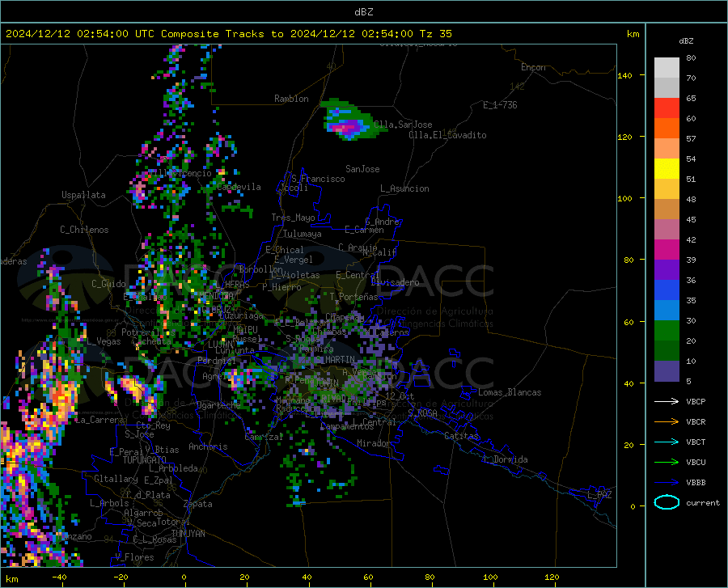Click the 'SanJose' map label
Screen dimensions: 728x588
pyautogui.click(x=362, y=169)
